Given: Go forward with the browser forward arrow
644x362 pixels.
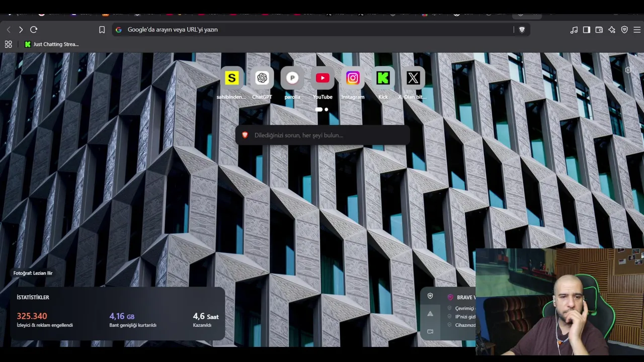Looking at the screenshot, I should pyautogui.click(x=21, y=30).
